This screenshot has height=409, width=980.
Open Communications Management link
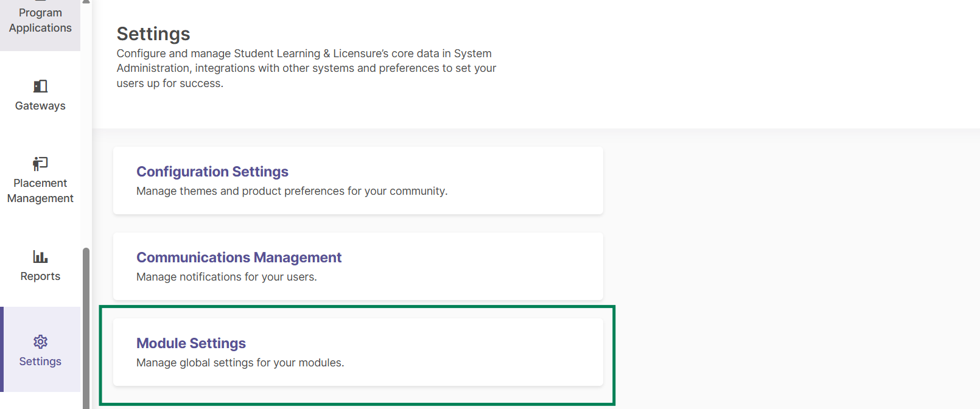tap(239, 257)
